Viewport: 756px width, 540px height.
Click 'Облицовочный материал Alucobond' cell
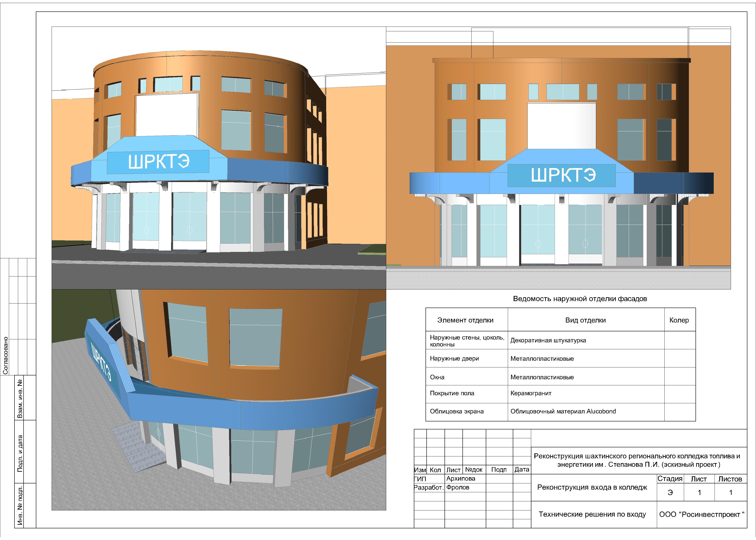click(x=563, y=411)
